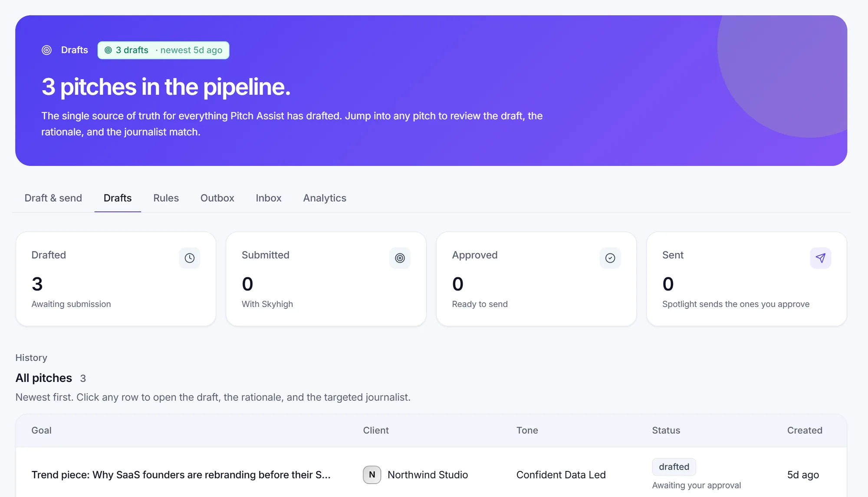
Task: Click the Client column header
Action: pos(376,430)
